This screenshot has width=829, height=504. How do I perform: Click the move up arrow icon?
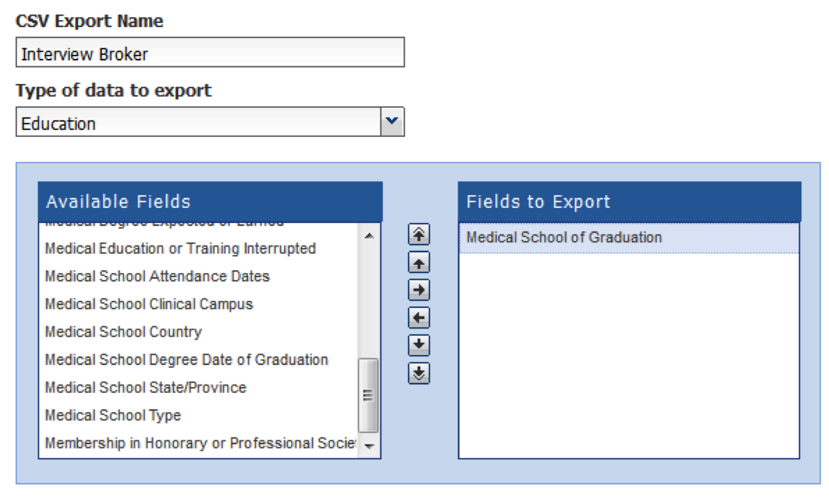(419, 262)
